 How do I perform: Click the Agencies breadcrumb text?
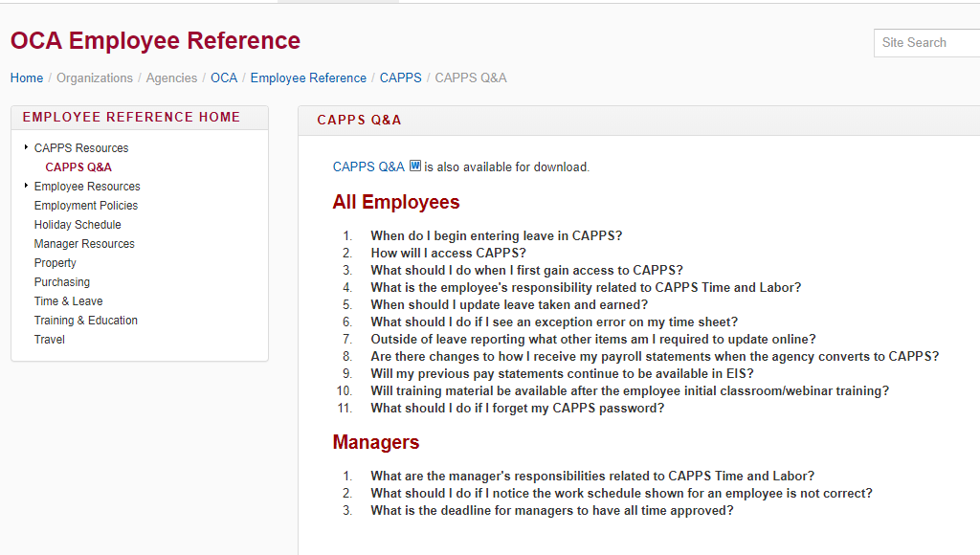tap(172, 78)
